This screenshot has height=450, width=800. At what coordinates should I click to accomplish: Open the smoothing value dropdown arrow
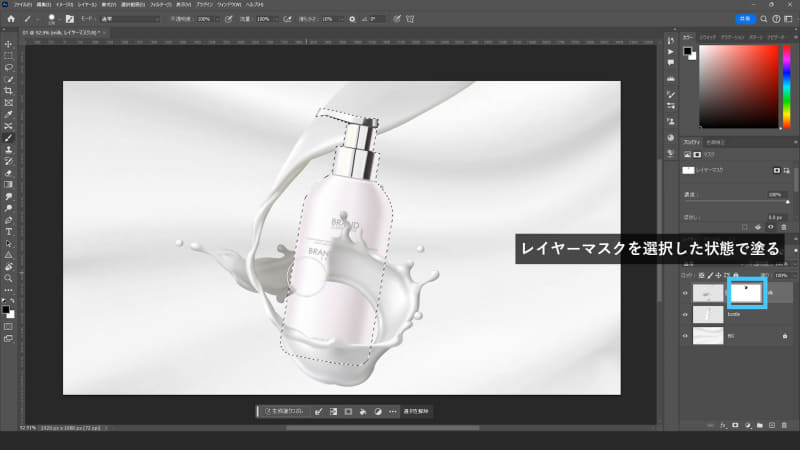tap(341, 19)
